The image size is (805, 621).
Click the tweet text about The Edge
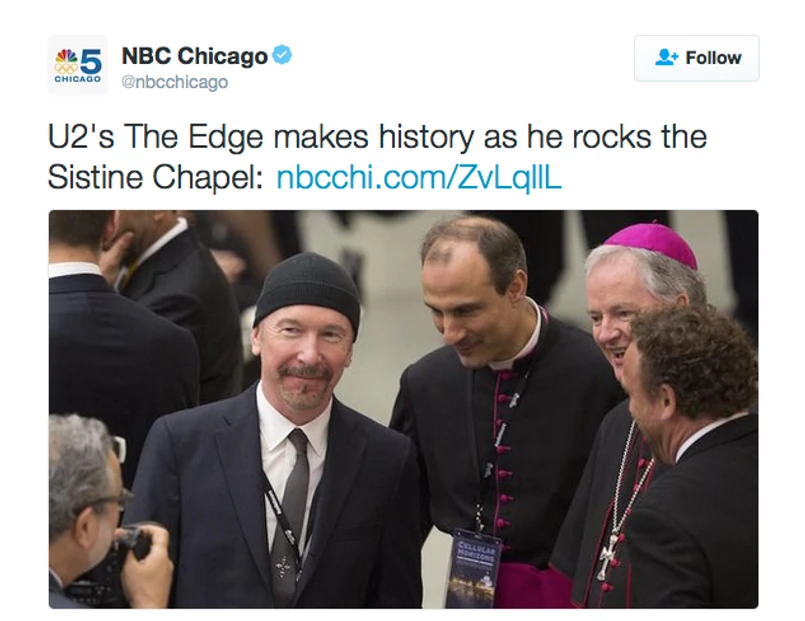point(377,157)
